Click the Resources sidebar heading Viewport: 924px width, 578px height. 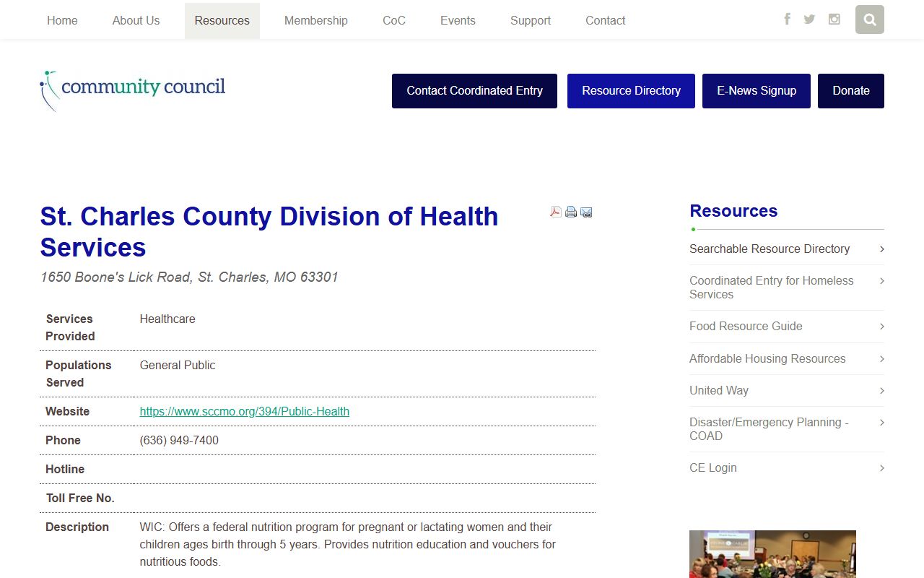[x=733, y=211]
